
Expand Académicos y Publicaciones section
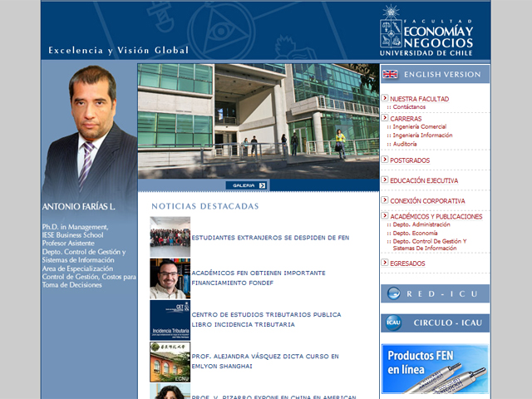[x=436, y=216]
